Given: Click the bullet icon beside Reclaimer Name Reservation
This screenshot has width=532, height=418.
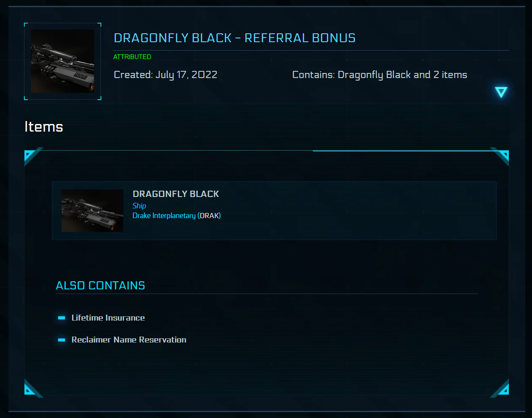Looking at the screenshot, I should tap(62, 340).
